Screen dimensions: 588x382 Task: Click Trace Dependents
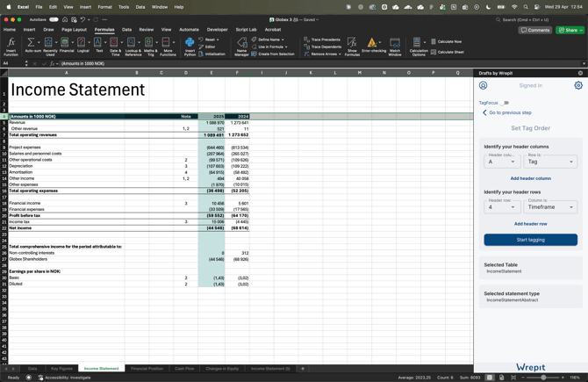tap(323, 47)
